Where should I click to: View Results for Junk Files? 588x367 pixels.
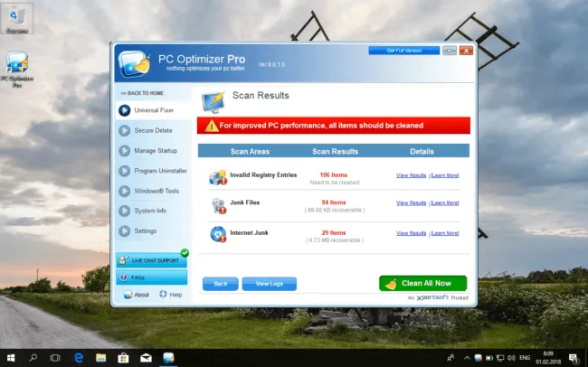pos(411,203)
